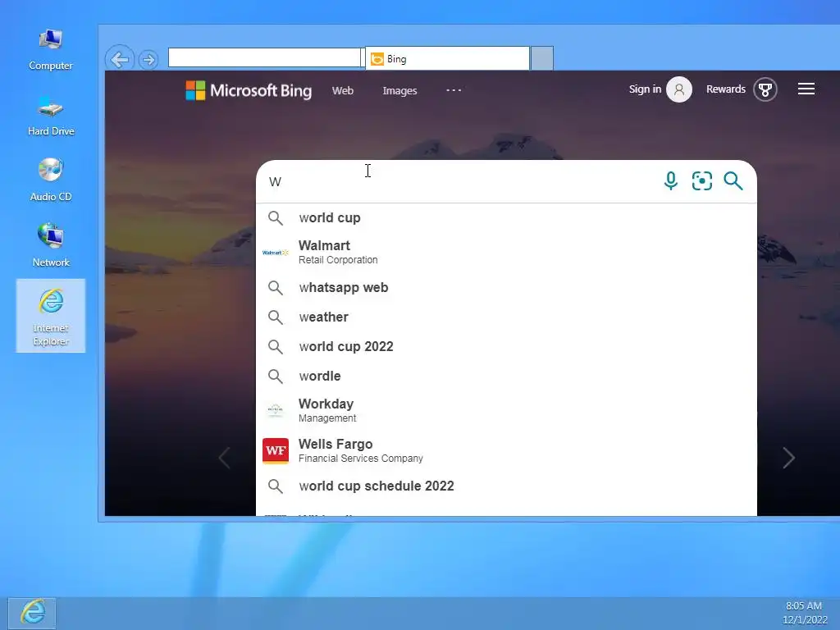The width and height of the screenshot is (840, 630).
Task: Click the magnifier icon beside "wordle"
Action: point(276,376)
